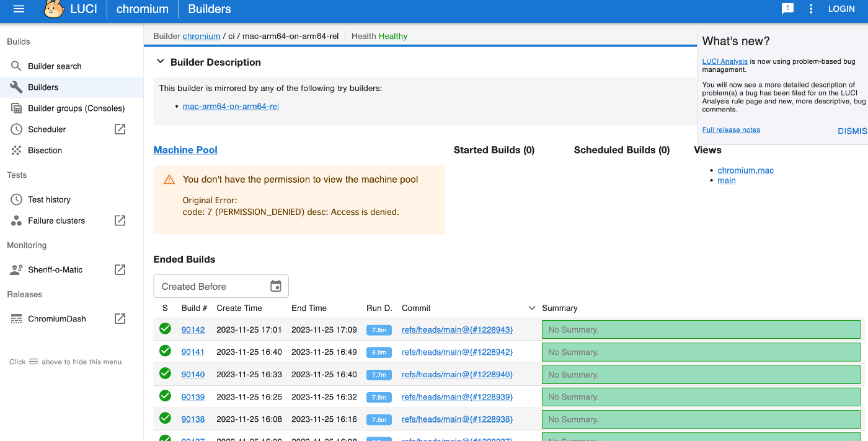Screen dimensions: 868x441
Task: Click the Created Before date field
Action: 221,286
